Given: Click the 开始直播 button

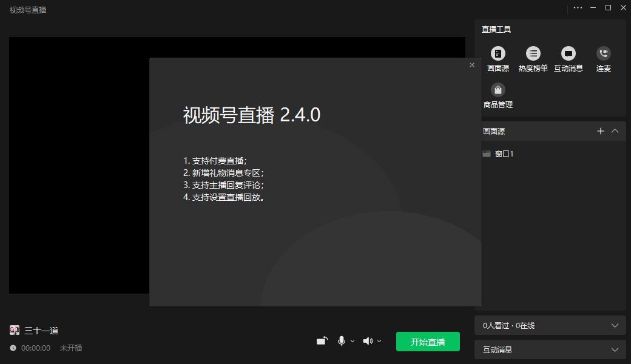Looking at the screenshot, I should pyautogui.click(x=428, y=342).
